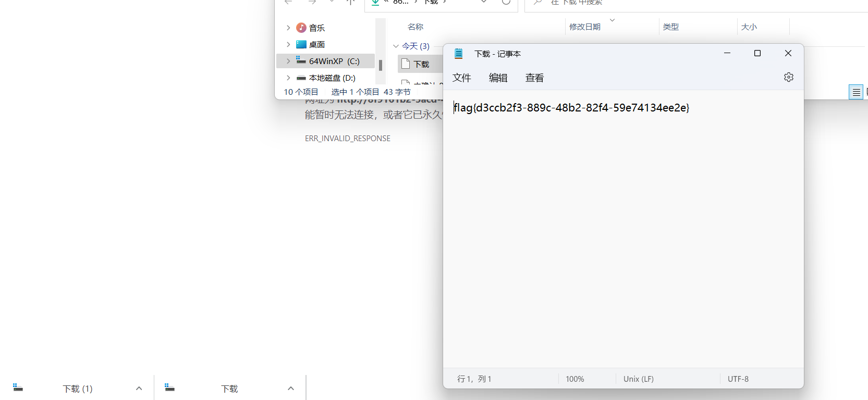Screen dimensions: 868x400
Task: Click the Explorer refresh icon
Action: click(x=506, y=2)
